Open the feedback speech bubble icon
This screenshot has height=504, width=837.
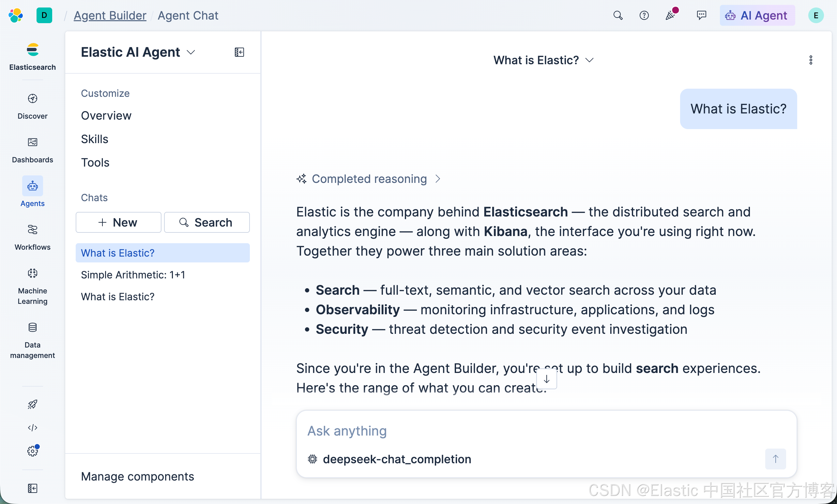pos(701,15)
